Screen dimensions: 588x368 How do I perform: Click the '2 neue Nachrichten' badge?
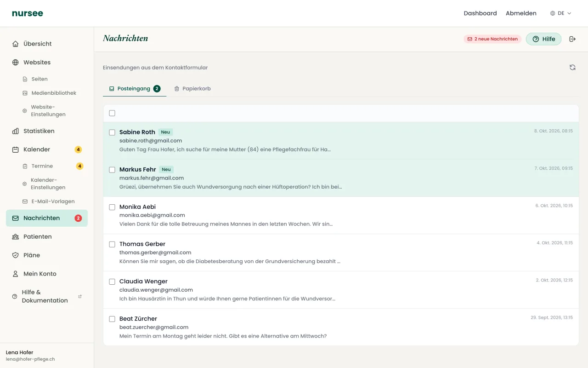[x=492, y=39]
